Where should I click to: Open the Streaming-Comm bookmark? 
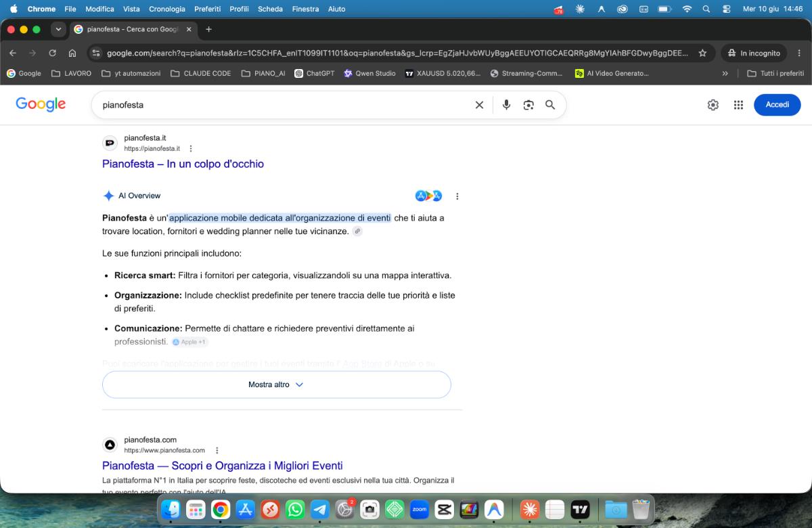(x=526, y=73)
